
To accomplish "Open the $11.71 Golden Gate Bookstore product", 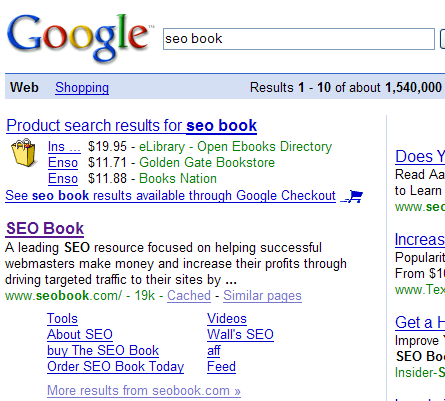I will click(63, 163).
